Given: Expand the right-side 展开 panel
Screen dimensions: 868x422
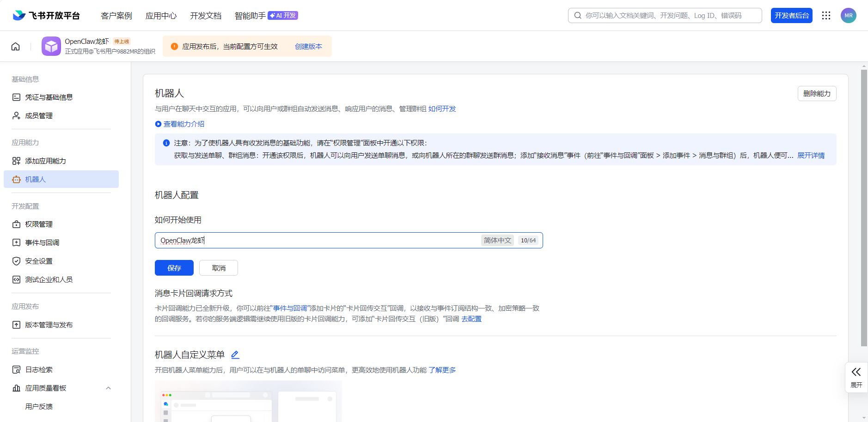Looking at the screenshot, I should tap(856, 376).
